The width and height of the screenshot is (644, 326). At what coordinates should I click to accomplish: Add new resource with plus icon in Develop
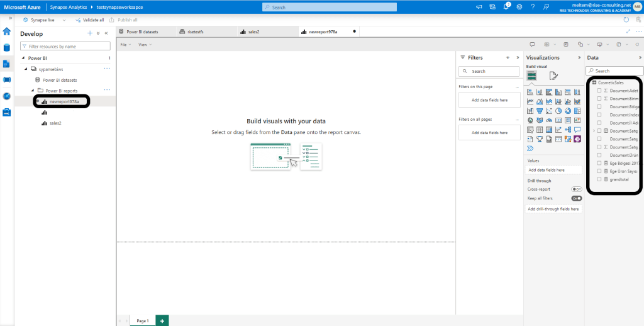pyautogui.click(x=89, y=33)
